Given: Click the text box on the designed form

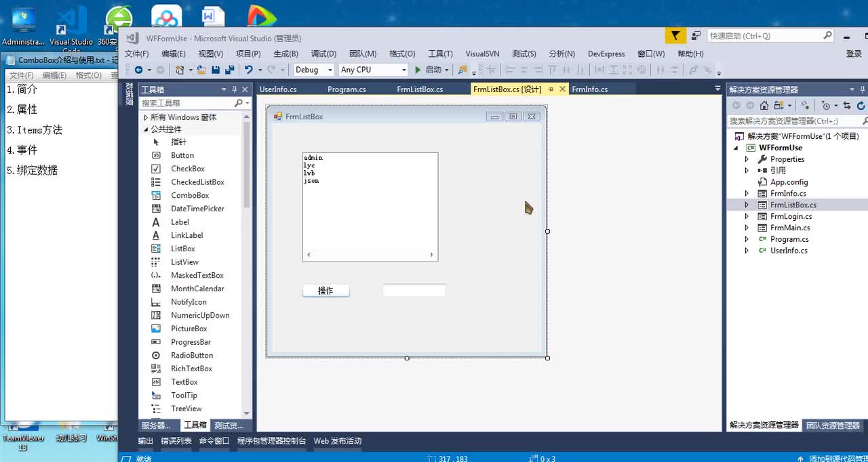Looking at the screenshot, I should click(x=414, y=290).
